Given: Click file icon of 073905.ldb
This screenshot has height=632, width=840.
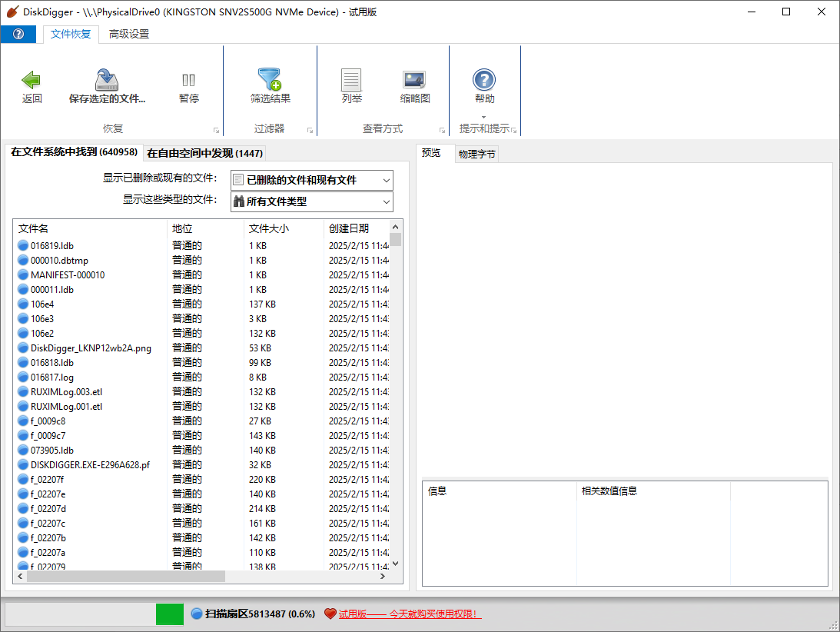Looking at the screenshot, I should tap(23, 451).
